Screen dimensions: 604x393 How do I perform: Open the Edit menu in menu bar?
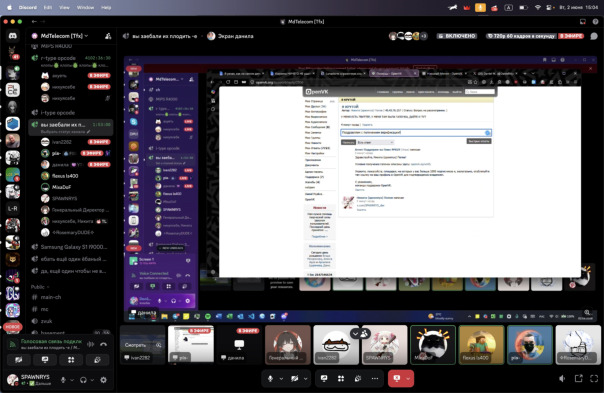click(48, 7)
